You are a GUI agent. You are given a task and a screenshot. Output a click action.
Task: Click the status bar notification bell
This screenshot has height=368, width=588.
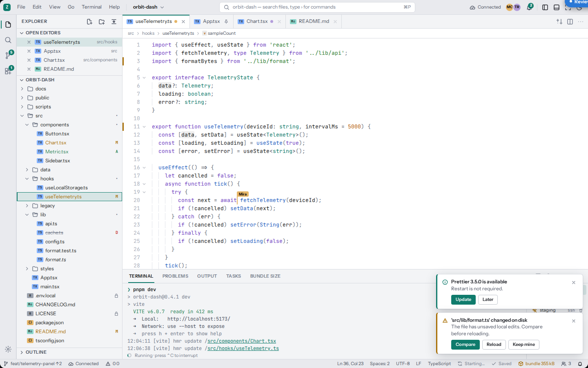point(580,364)
